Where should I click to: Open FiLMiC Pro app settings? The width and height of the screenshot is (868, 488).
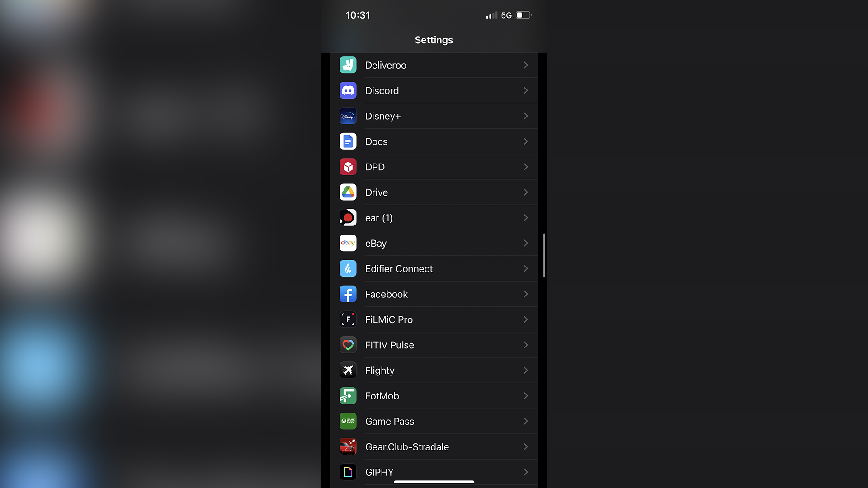[x=434, y=319]
